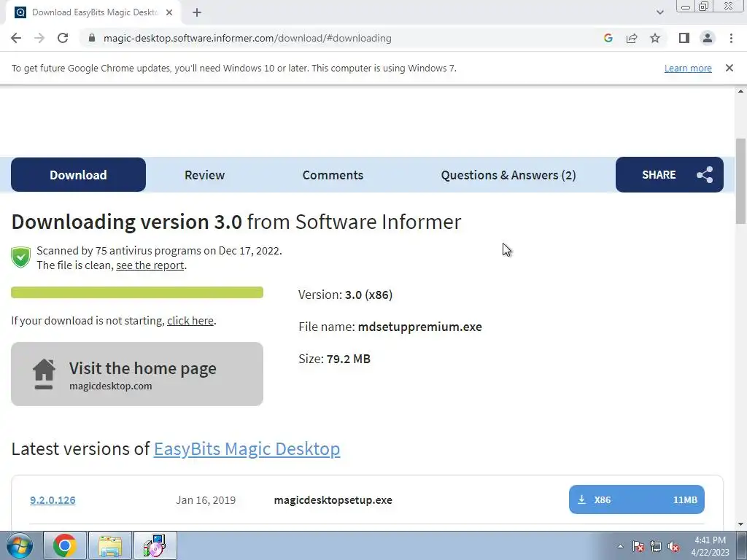This screenshot has width=747, height=560.
Task: Open Chrome's three-dot menu
Action: pyautogui.click(x=731, y=38)
